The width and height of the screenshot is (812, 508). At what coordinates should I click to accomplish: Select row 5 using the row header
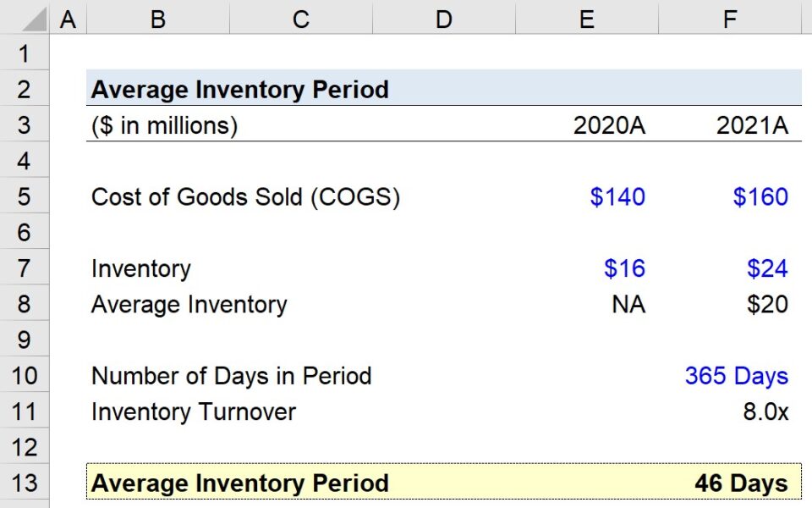(25, 196)
